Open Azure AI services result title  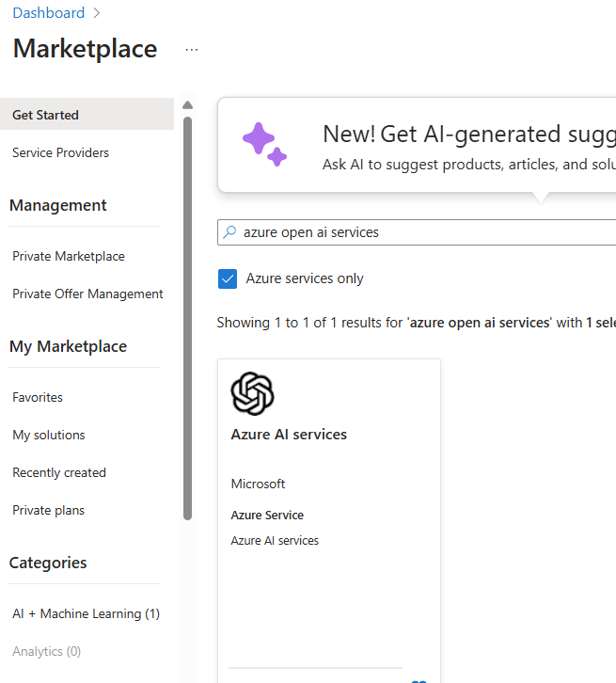(x=289, y=435)
